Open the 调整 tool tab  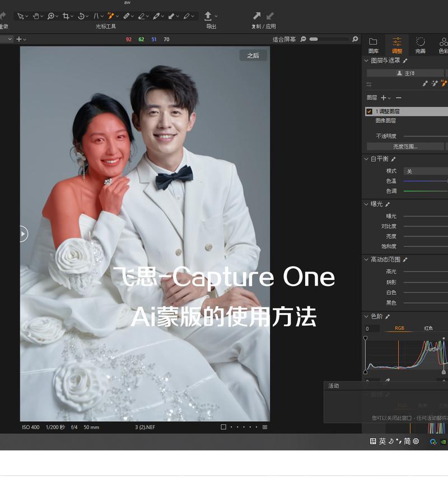(x=397, y=45)
